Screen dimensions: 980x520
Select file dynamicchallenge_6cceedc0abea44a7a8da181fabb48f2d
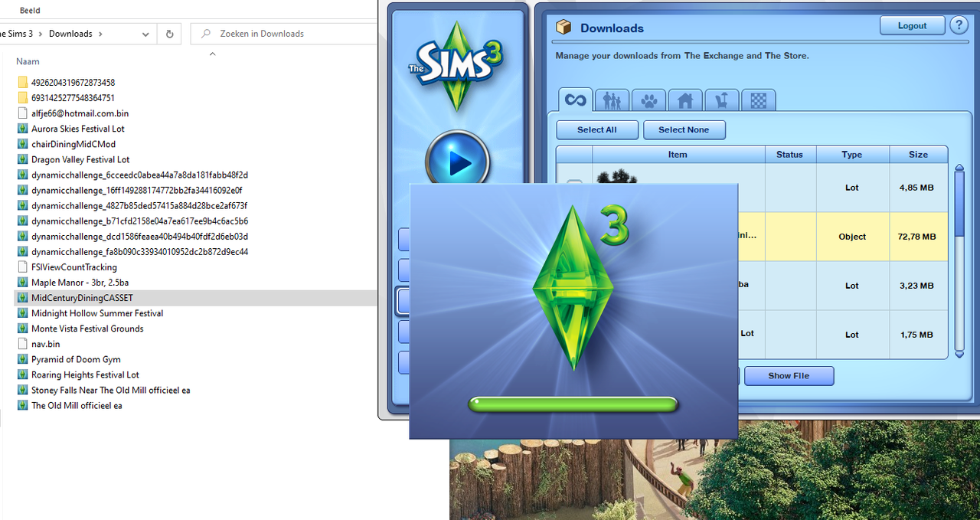point(139,175)
